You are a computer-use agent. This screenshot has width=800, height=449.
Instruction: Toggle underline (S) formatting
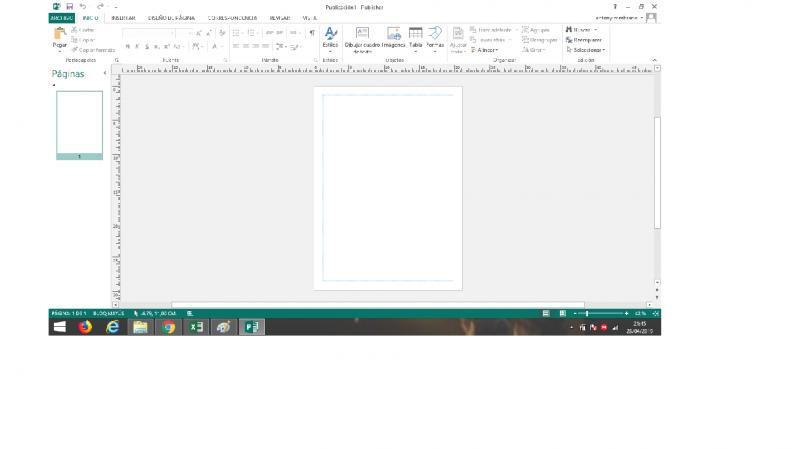click(147, 46)
